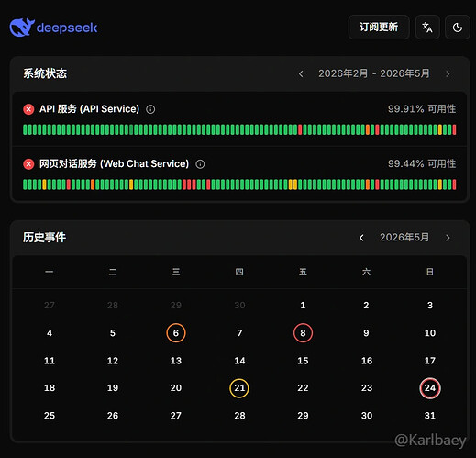476x458 pixels.
Task: Select May 8 with red circle
Action: point(303,333)
